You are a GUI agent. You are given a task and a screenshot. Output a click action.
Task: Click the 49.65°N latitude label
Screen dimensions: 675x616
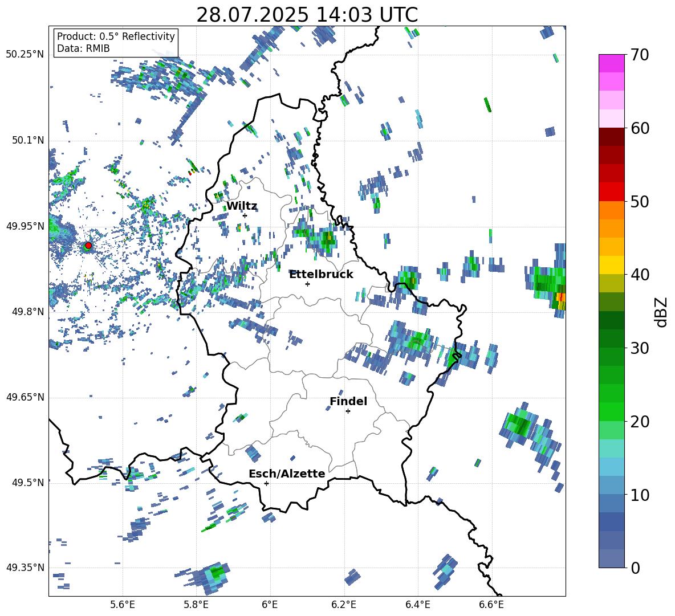coord(25,397)
